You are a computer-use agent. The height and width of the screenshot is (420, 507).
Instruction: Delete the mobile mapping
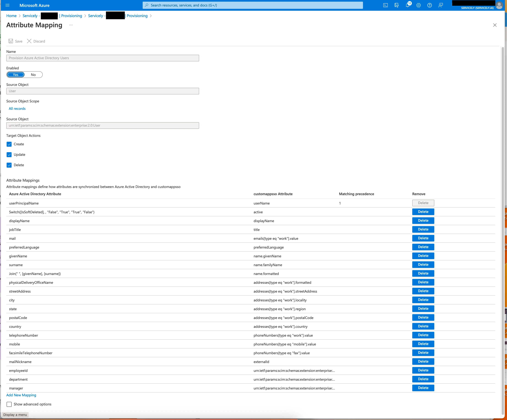pos(423,344)
